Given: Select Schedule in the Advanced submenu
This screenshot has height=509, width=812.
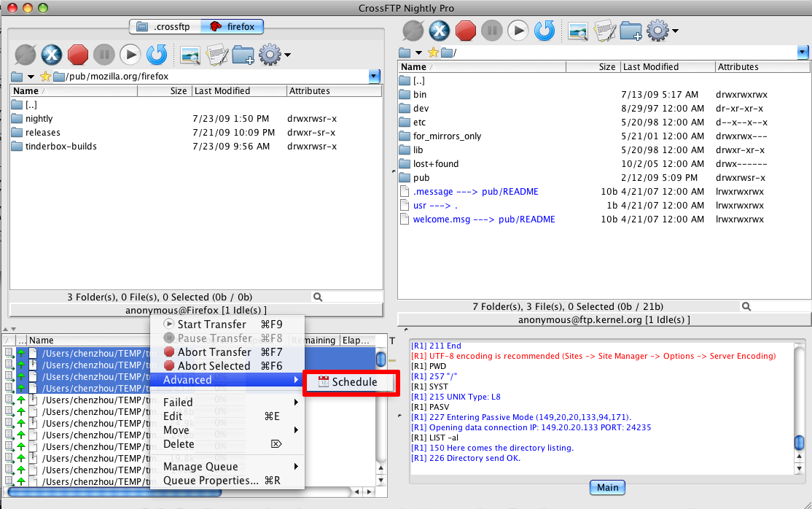Looking at the screenshot, I should coord(351,382).
